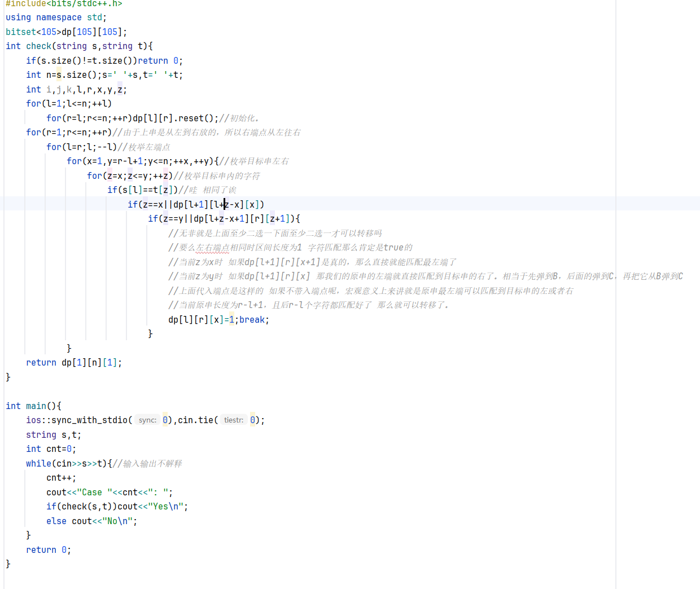Screen dimensions: 700x589
Task: Click the "Yes\n" string literal
Action: point(161,507)
